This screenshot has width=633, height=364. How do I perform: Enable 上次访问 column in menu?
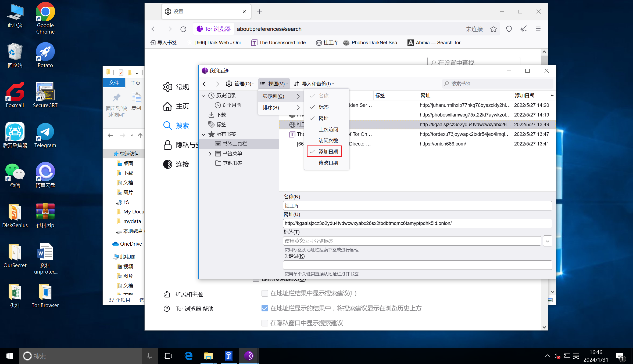tap(327, 130)
